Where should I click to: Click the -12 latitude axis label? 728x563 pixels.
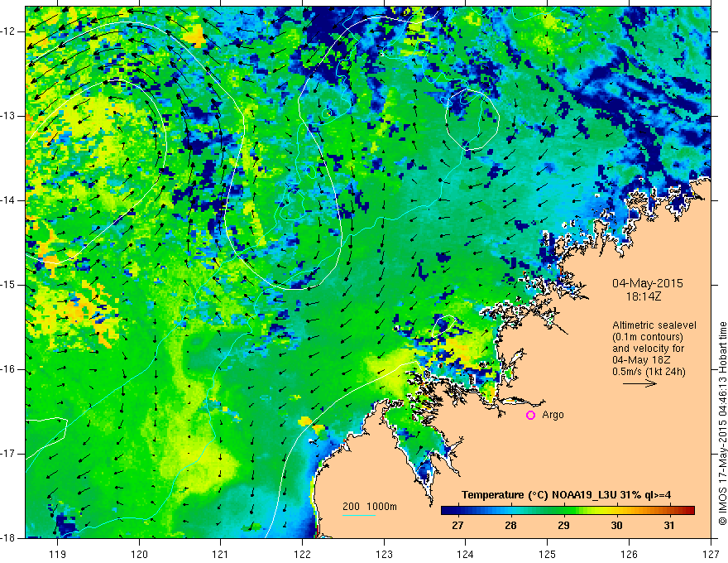tap(8, 31)
